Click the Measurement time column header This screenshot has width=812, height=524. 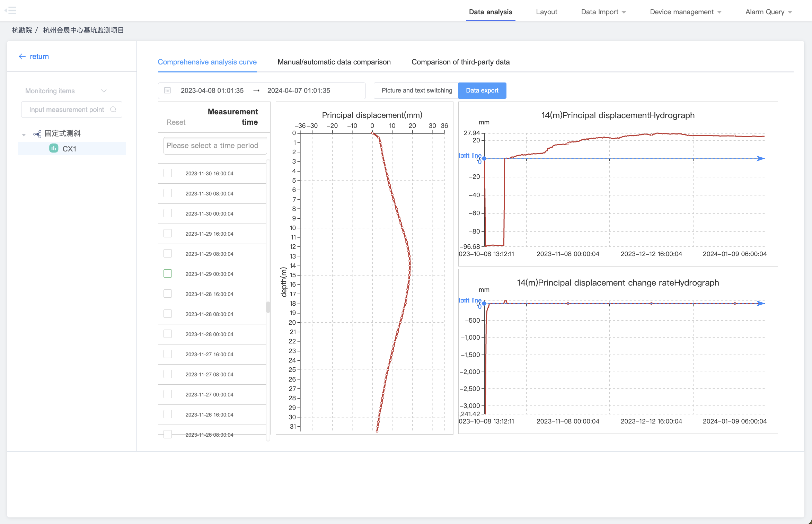click(x=233, y=117)
